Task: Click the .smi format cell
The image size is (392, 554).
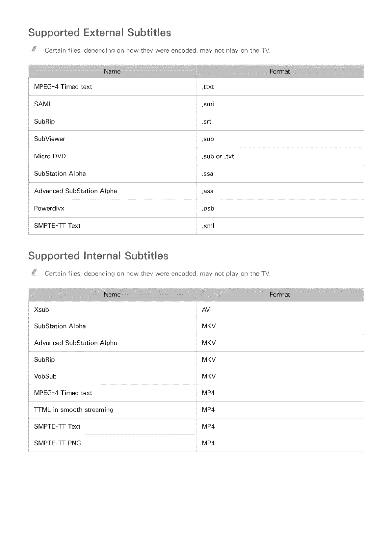Action: [x=280, y=104]
